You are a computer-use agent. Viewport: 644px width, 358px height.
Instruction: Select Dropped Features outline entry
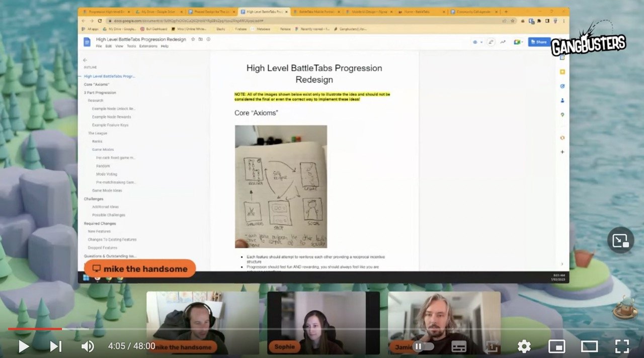103,247
